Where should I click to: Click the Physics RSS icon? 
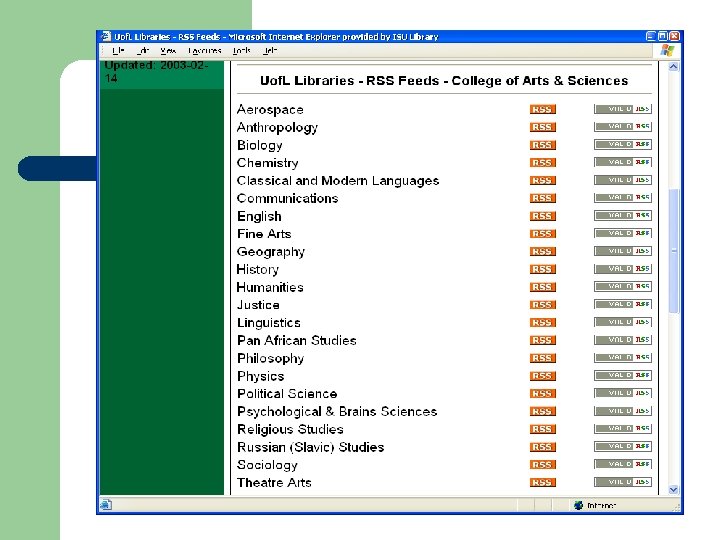[x=542, y=376]
